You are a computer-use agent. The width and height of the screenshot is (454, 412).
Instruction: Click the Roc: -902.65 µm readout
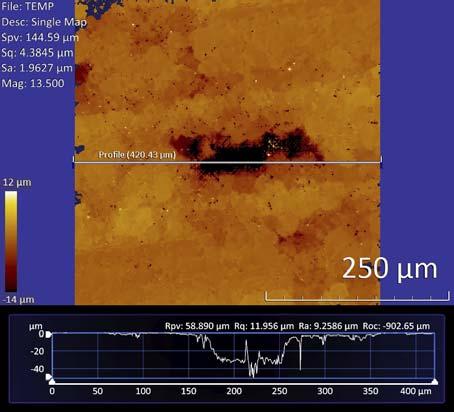point(396,326)
